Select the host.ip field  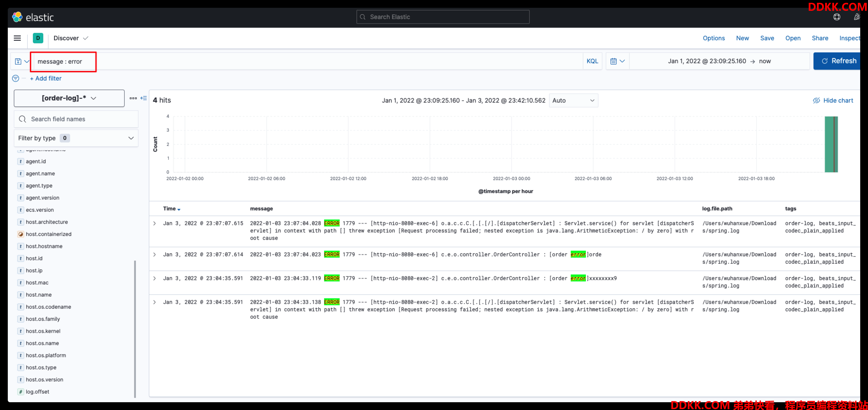pos(34,270)
